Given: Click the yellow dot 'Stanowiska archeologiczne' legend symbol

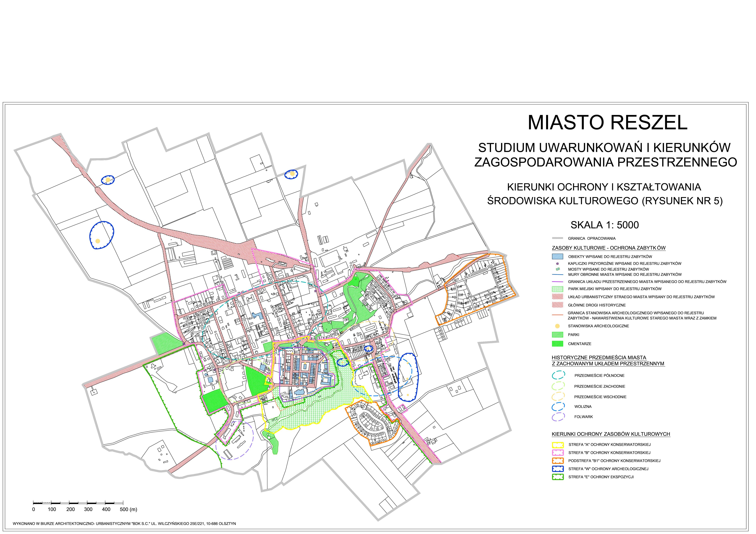Looking at the screenshot, I should (558, 326).
